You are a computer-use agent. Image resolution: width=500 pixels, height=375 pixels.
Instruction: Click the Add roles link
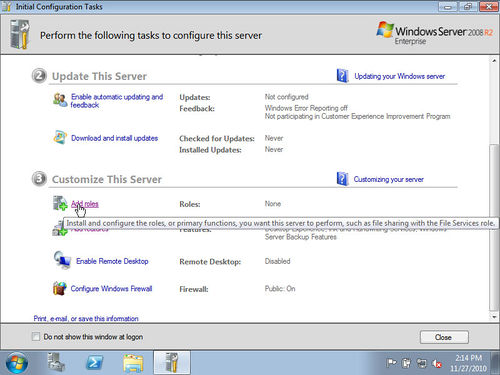click(85, 204)
